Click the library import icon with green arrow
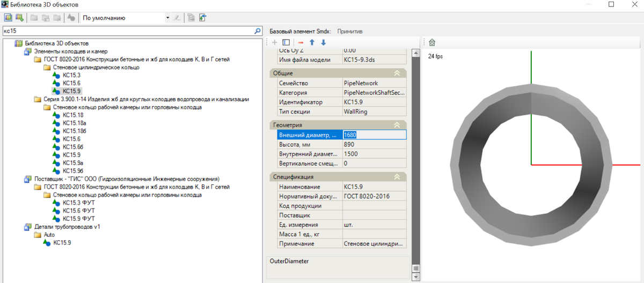 point(19,18)
